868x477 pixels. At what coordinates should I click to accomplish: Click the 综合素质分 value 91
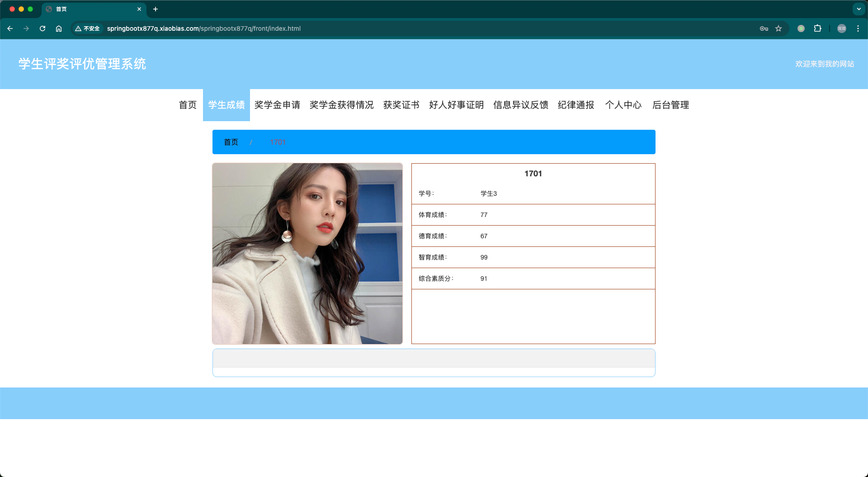[484, 279]
